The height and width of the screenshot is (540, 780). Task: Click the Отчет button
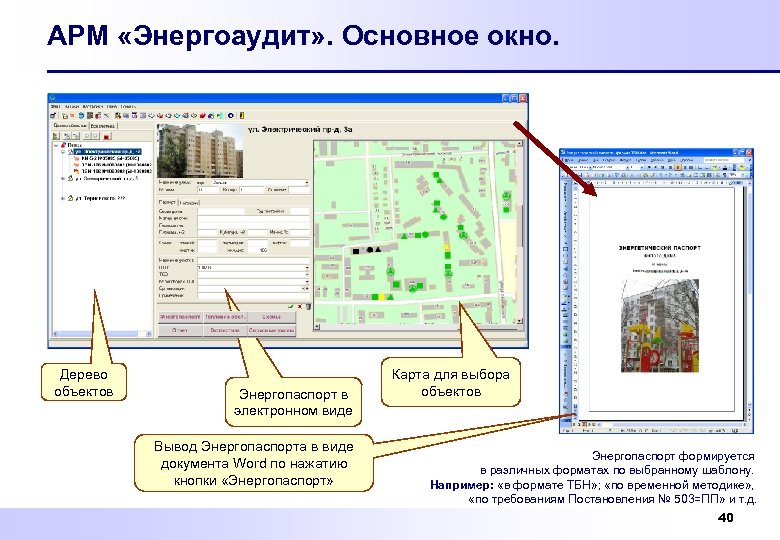(x=180, y=330)
